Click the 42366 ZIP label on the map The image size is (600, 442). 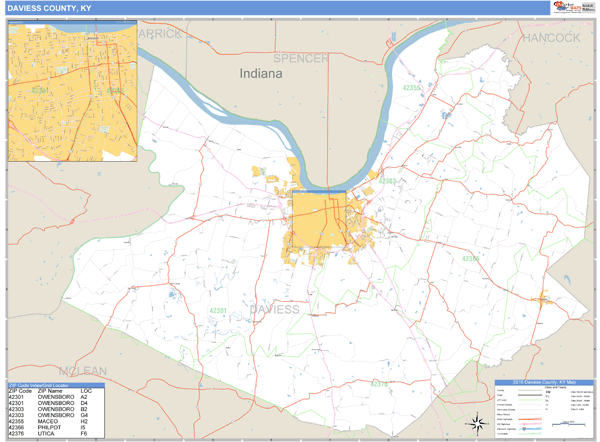pyautogui.click(x=470, y=259)
